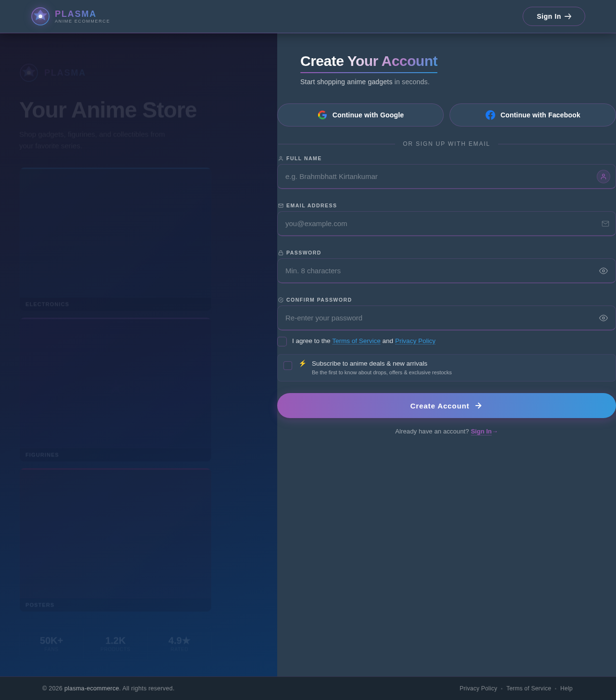
Task: Enable the anime deals subscription checkbox
Action: click(x=288, y=366)
